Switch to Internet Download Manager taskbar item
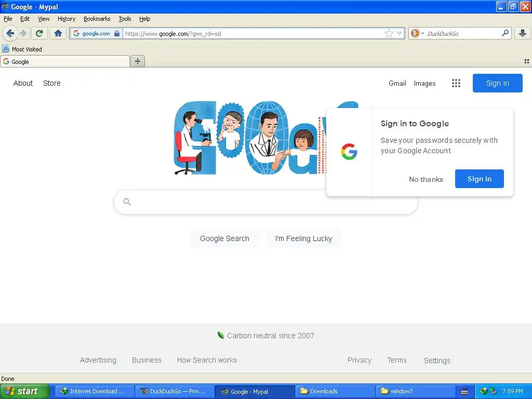 pyautogui.click(x=95, y=391)
